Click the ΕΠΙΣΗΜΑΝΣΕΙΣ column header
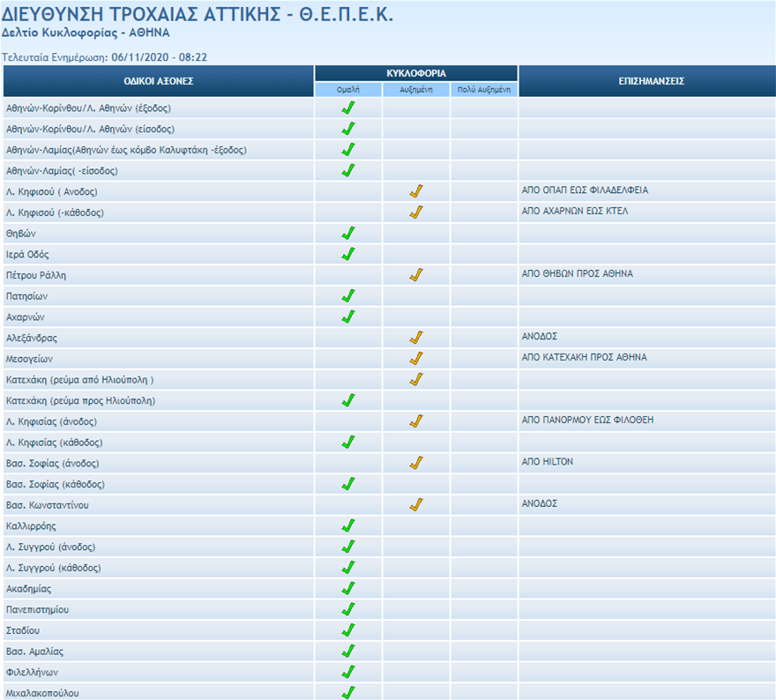Viewport: 776px width, 700px height. click(646, 81)
